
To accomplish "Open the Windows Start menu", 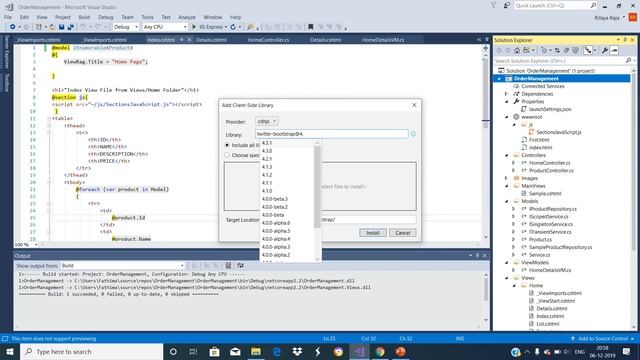I will [10, 351].
